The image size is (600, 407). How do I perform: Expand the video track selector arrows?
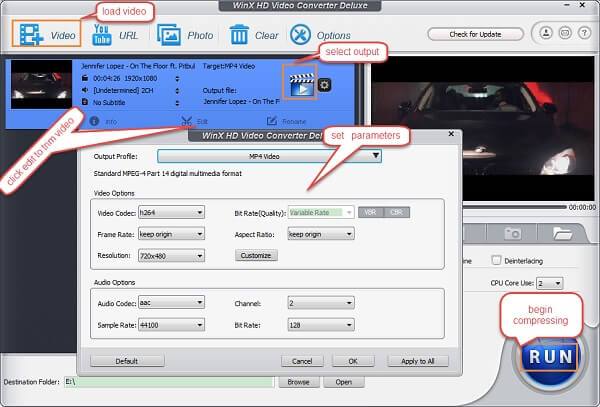pos(177,79)
